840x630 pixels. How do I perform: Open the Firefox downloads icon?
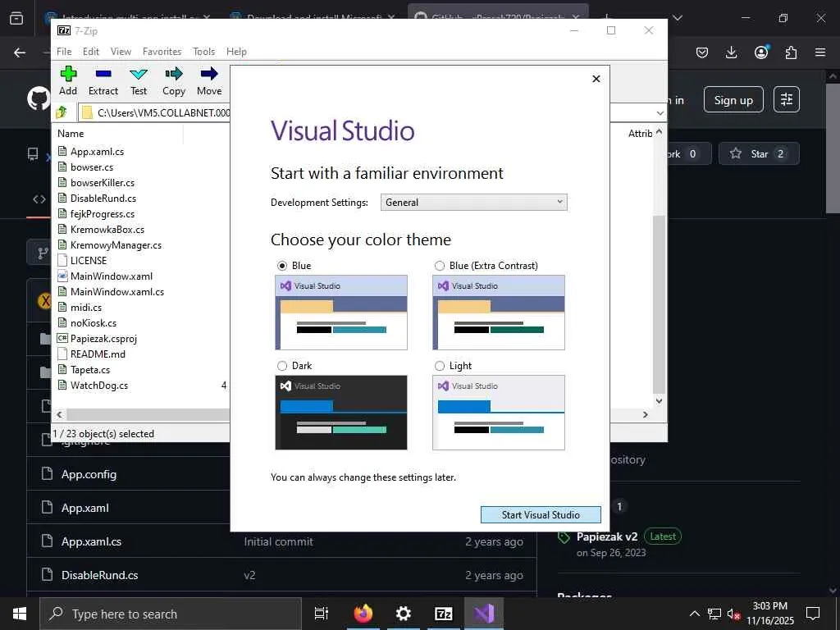(731, 52)
